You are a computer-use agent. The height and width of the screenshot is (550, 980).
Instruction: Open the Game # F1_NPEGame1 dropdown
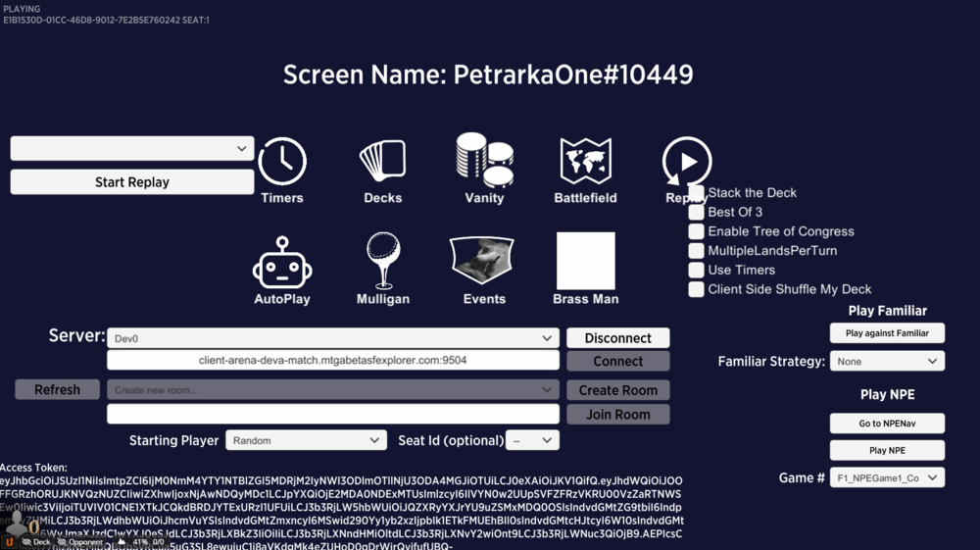[887, 477]
